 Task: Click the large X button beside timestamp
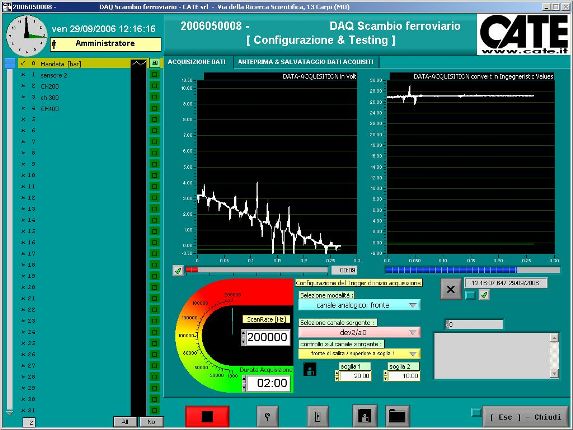pyautogui.click(x=451, y=289)
